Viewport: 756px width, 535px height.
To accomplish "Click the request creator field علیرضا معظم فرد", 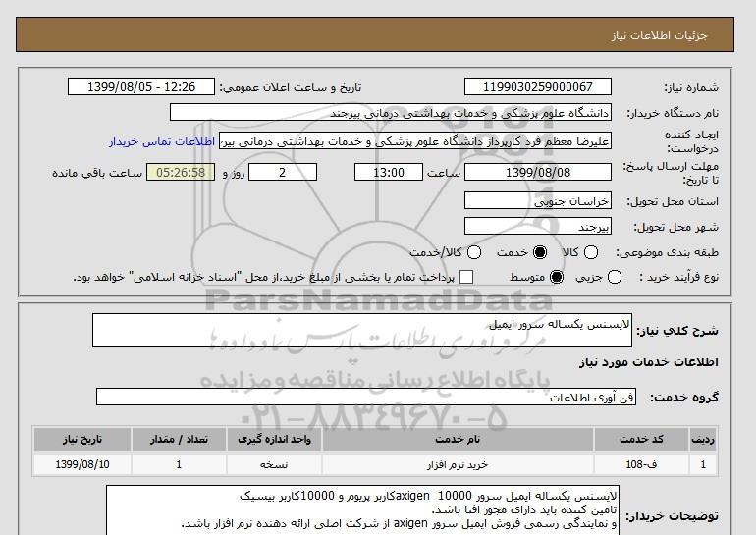I will pos(415,141).
